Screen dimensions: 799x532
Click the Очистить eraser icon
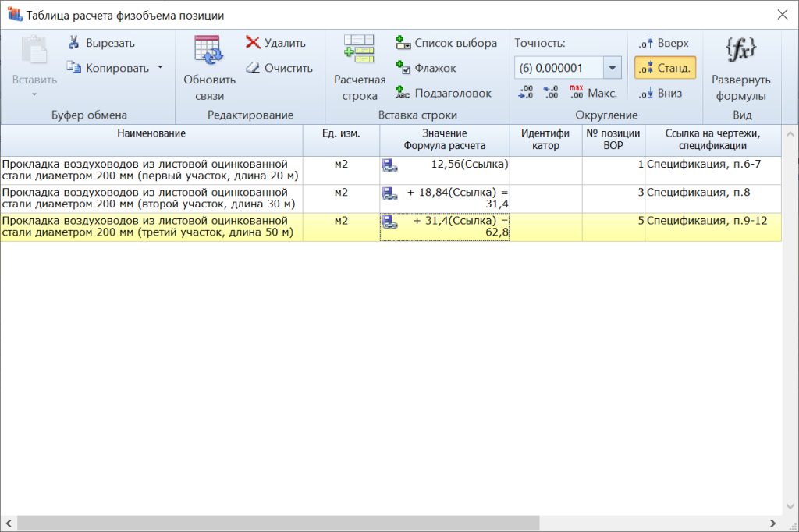[x=253, y=68]
